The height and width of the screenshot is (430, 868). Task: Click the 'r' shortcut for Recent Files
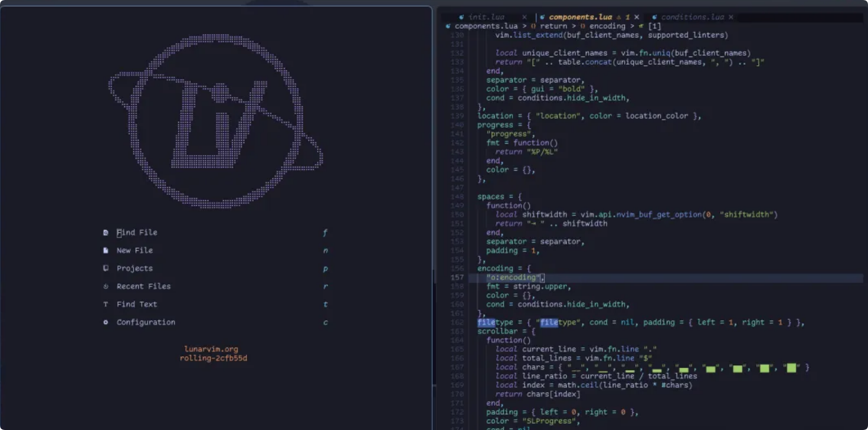(x=325, y=286)
